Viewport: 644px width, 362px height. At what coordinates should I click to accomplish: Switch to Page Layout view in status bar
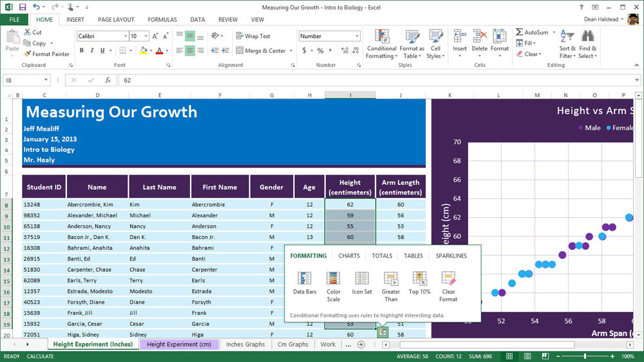coord(527,356)
